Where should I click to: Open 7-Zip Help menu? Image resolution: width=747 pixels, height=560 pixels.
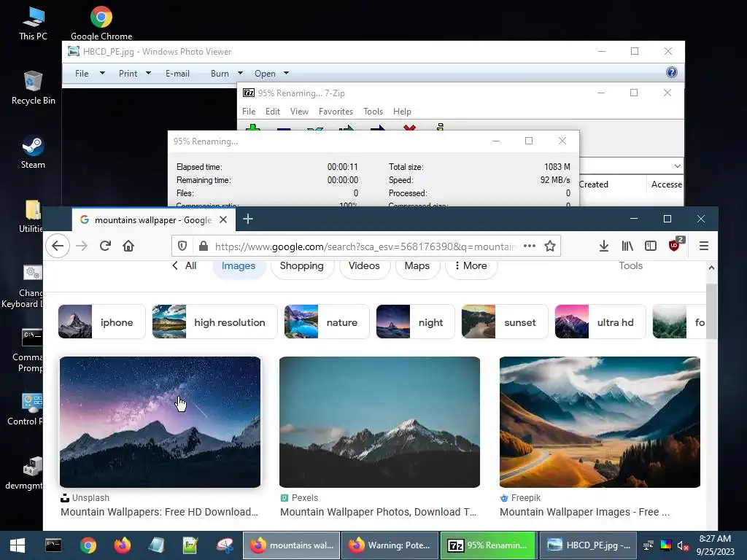(x=402, y=112)
